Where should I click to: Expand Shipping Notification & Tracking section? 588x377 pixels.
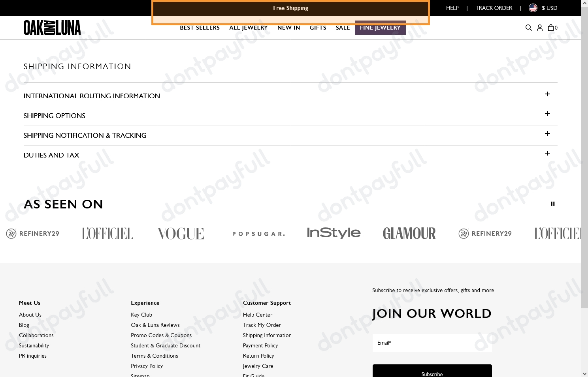[x=547, y=134]
